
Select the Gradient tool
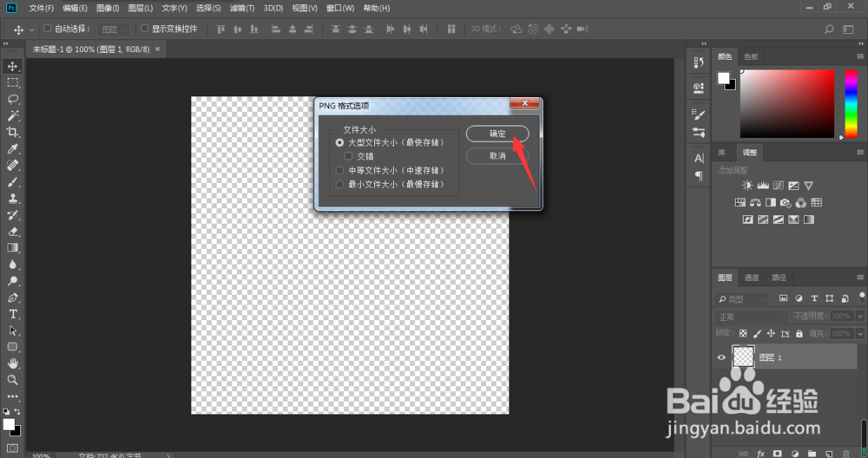click(x=12, y=248)
